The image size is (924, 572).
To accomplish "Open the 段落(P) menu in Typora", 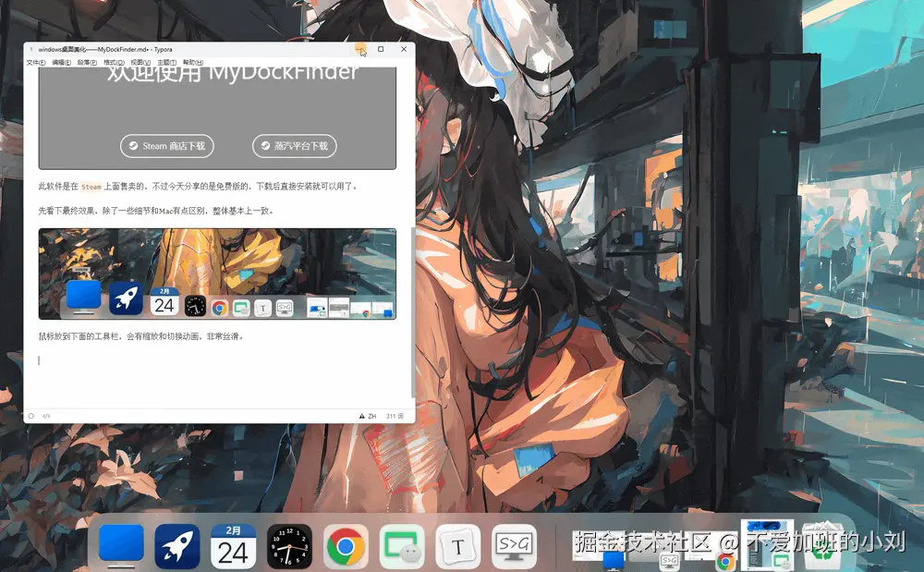I will 87,63.
